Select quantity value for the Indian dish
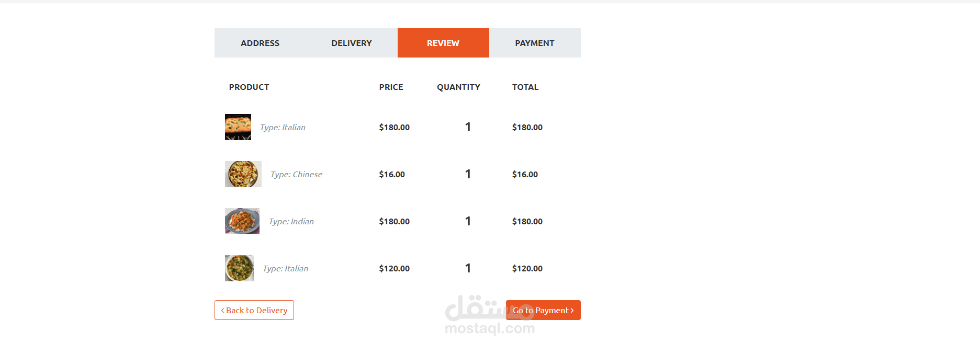Viewport: 980px width, 343px height. [x=468, y=221]
